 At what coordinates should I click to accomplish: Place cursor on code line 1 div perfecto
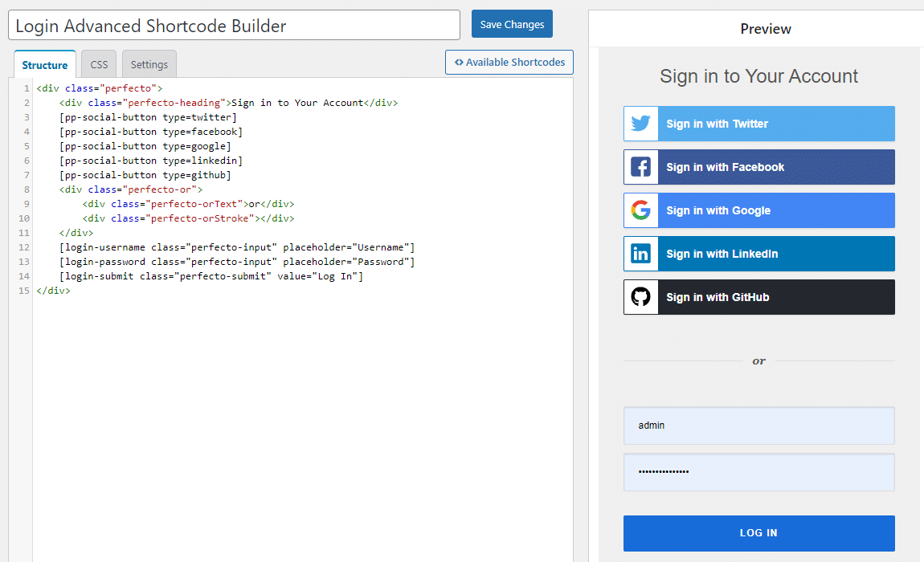click(x=99, y=88)
